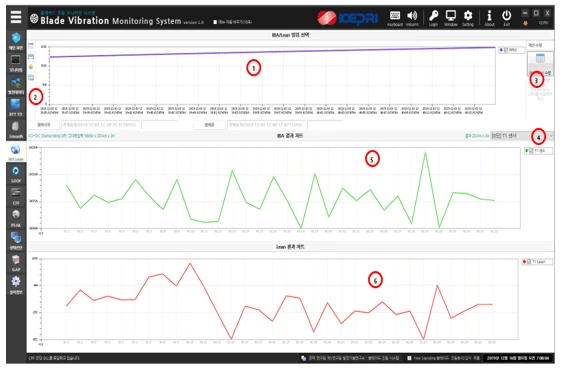Open the GAP sidebar item
The image size is (564, 370).
pyautogui.click(x=16, y=263)
